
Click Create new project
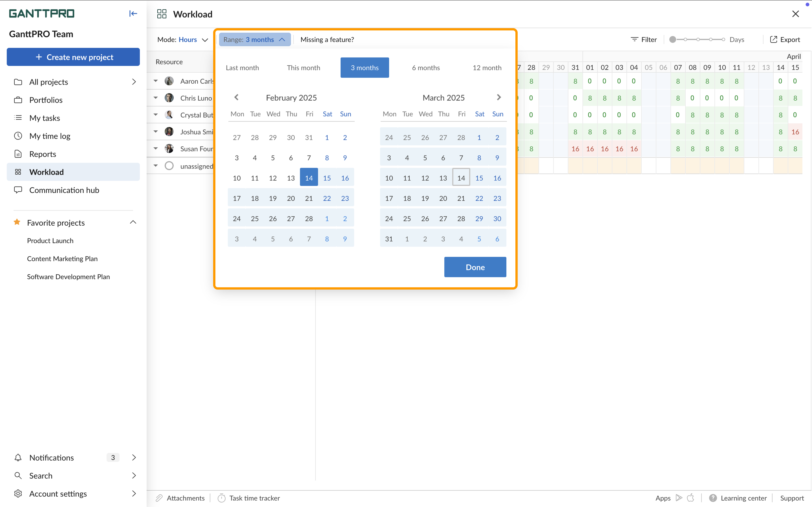73,57
